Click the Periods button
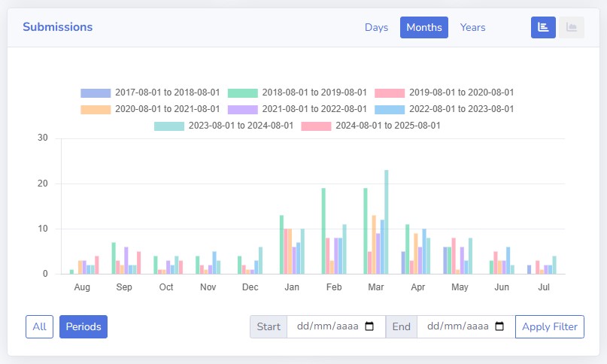607x364 pixels. pos(83,327)
